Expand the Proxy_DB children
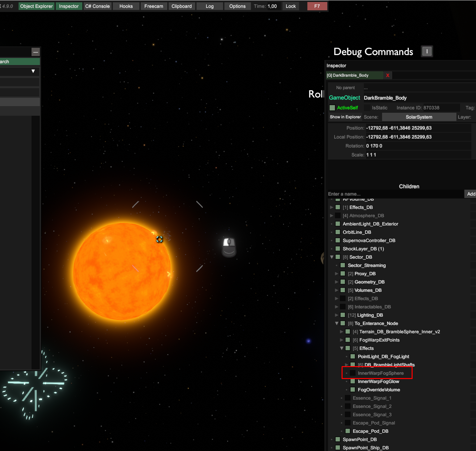The width and height of the screenshot is (476, 451). click(x=337, y=273)
